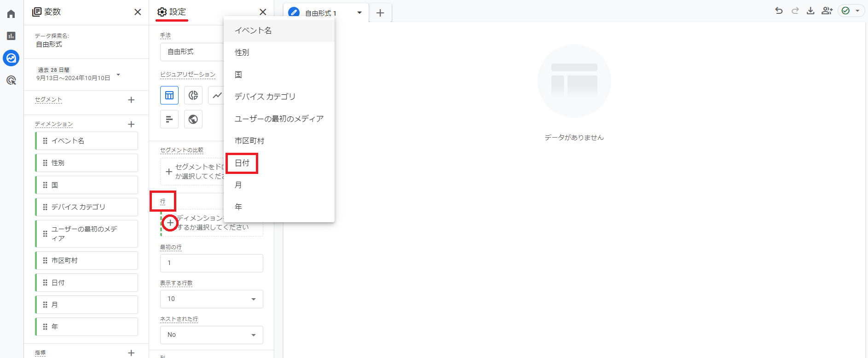Add a new segment with plus
Image resolution: width=868 pixels, height=358 pixels.
[131, 100]
